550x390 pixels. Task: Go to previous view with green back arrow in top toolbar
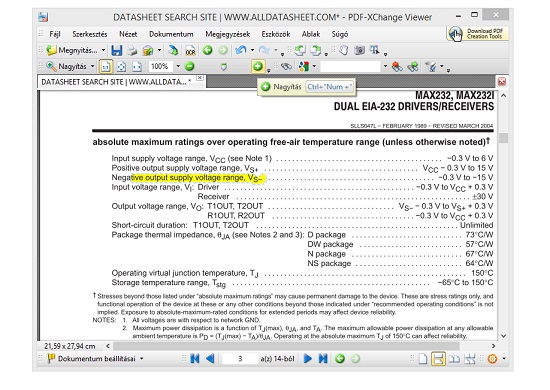click(207, 51)
